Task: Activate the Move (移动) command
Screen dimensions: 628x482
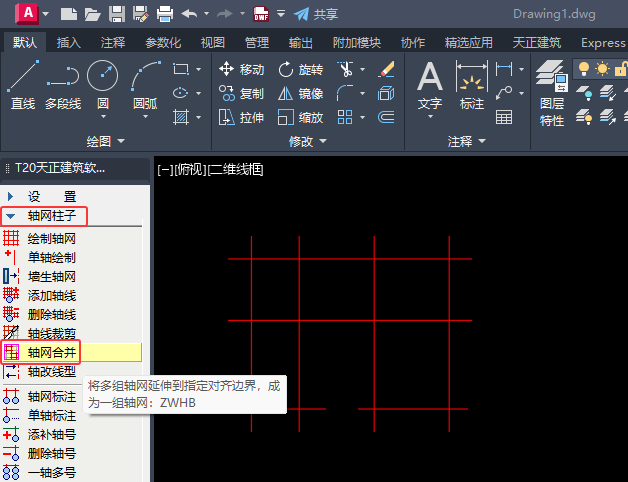Action: tap(242, 69)
